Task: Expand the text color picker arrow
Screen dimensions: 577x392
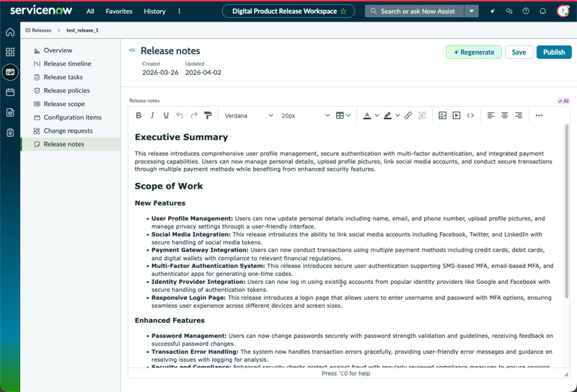Action: point(377,115)
